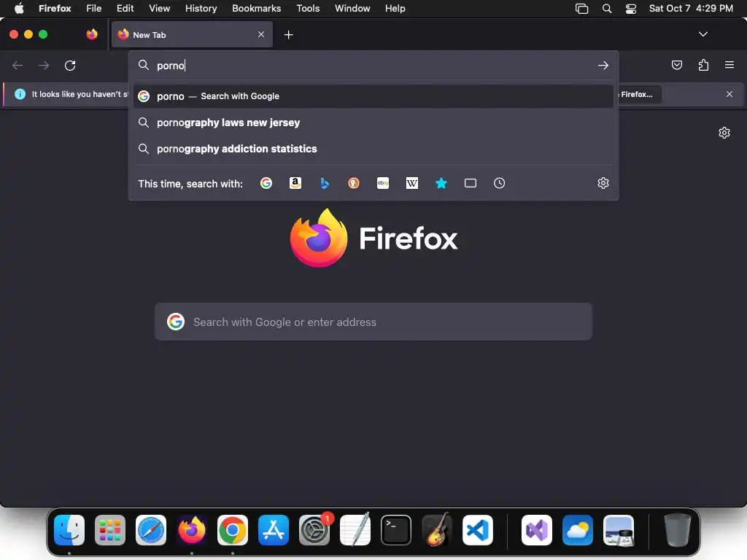The width and height of the screenshot is (747, 560).
Task: Go back one page
Action: coord(18,65)
